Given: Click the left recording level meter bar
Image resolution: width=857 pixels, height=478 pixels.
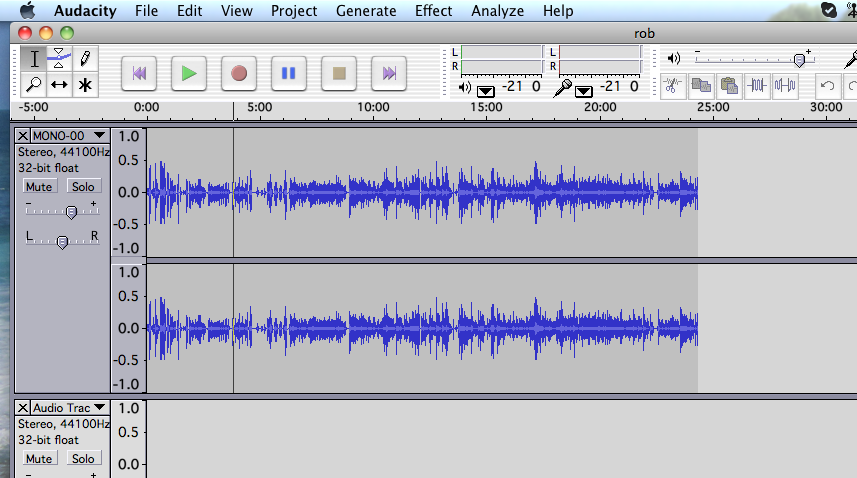Looking at the screenshot, I should [599, 52].
